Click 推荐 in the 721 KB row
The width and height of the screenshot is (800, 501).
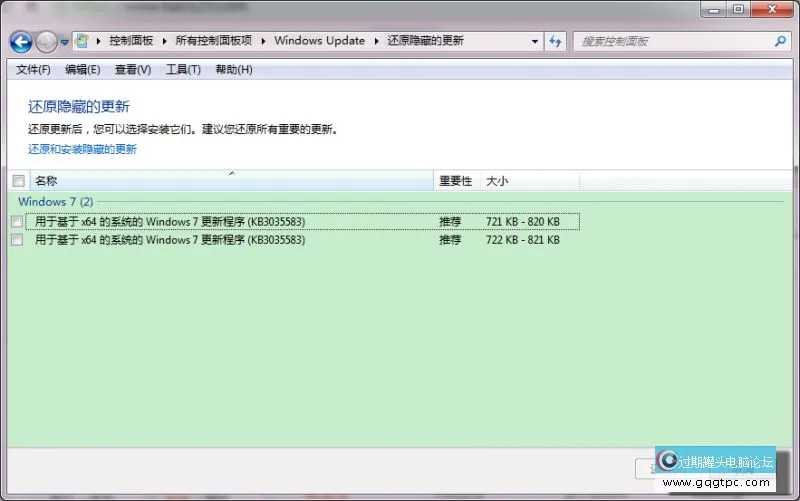click(450, 221)
